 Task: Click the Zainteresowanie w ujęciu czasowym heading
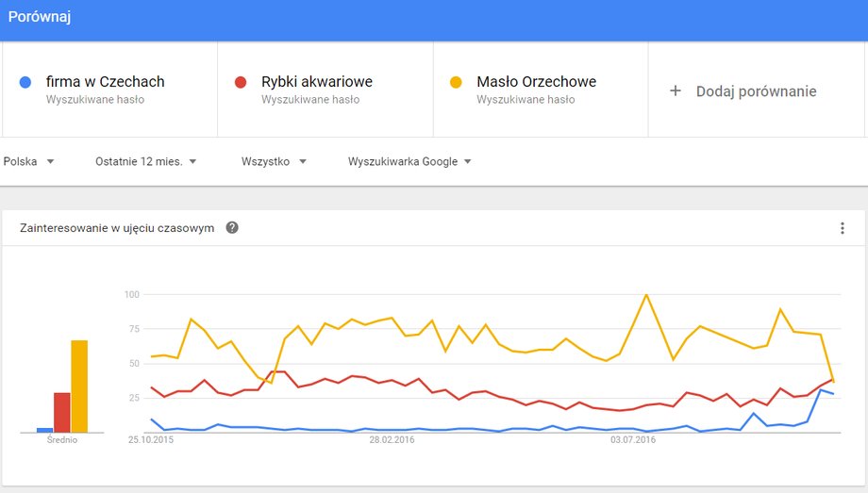tap(117, 228)
